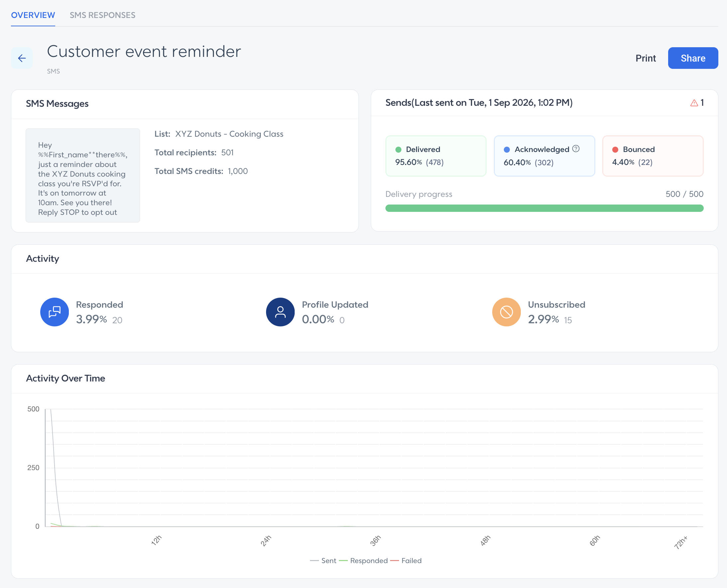
Task: Click the Responded chat bubble icon
Action: click(x=55, y=312)
